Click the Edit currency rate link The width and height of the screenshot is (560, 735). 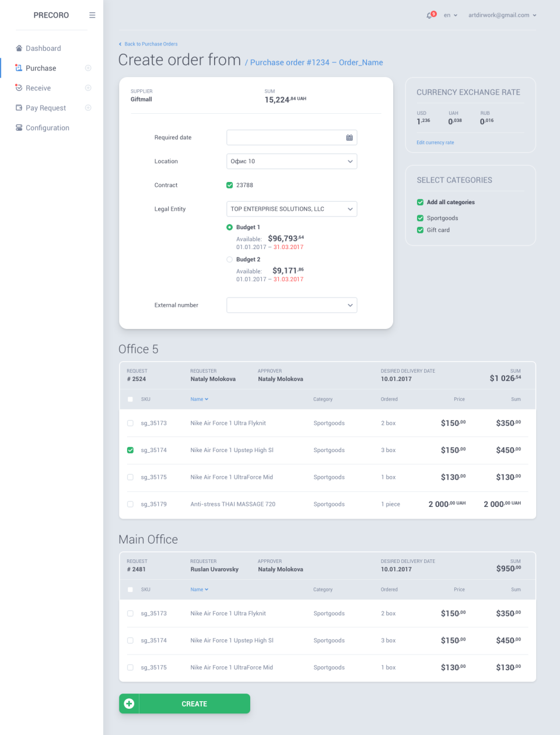click(435, 142)
